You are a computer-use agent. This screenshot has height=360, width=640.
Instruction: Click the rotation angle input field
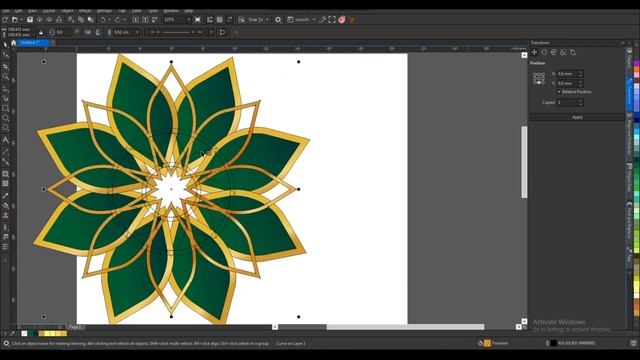point(64,32)
